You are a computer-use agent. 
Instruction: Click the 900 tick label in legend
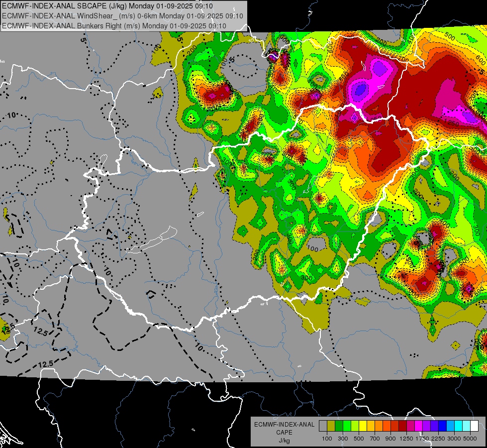point(390,439)
